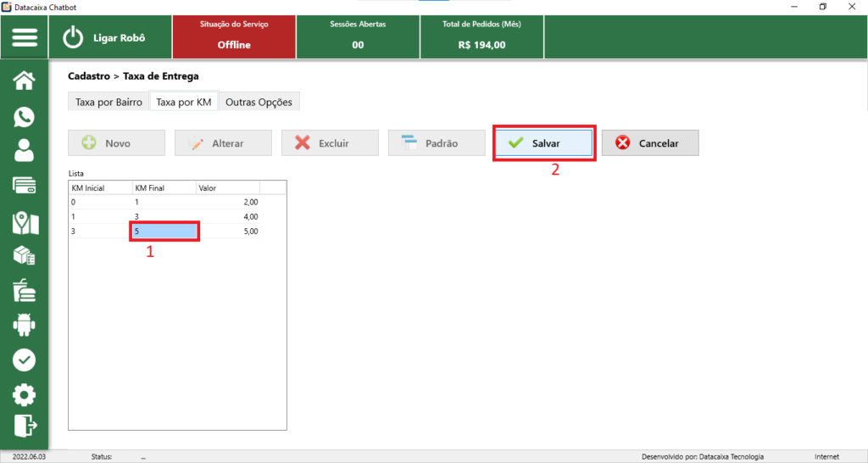Screen dimensions: 868x463
Task: Switch to Outras Opções tab
Action: tap(259, 102)
